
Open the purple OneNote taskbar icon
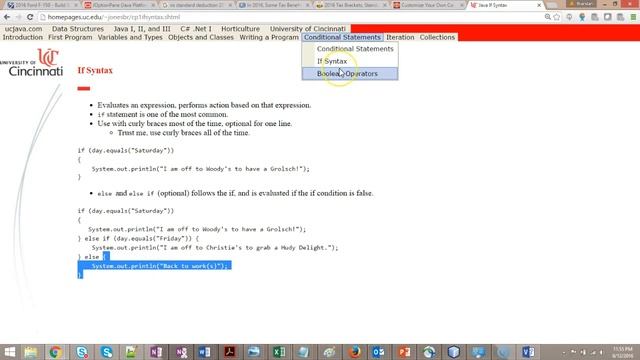pyautogui.click(x=156, y=352)
